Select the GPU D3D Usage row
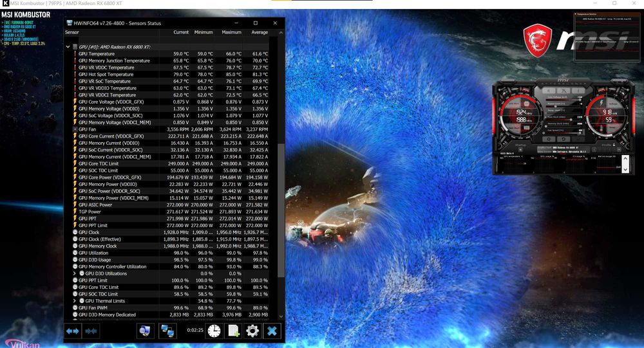644x348 pixels. click(x=171, y=260)
